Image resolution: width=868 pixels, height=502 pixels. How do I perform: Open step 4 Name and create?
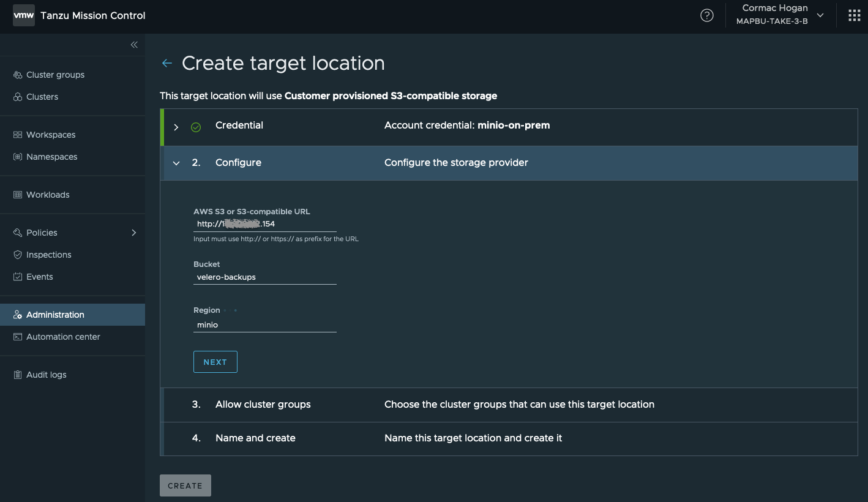click(509, 438)
